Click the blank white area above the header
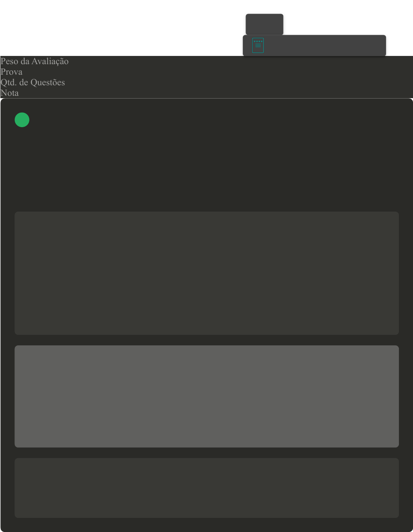The height and width of the screenshot is (532, 413). coord(117,27)
